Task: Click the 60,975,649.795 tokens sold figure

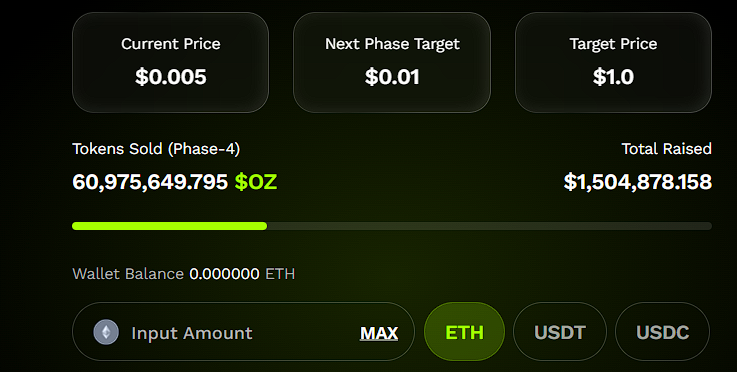Action: (x=150, y=182)
